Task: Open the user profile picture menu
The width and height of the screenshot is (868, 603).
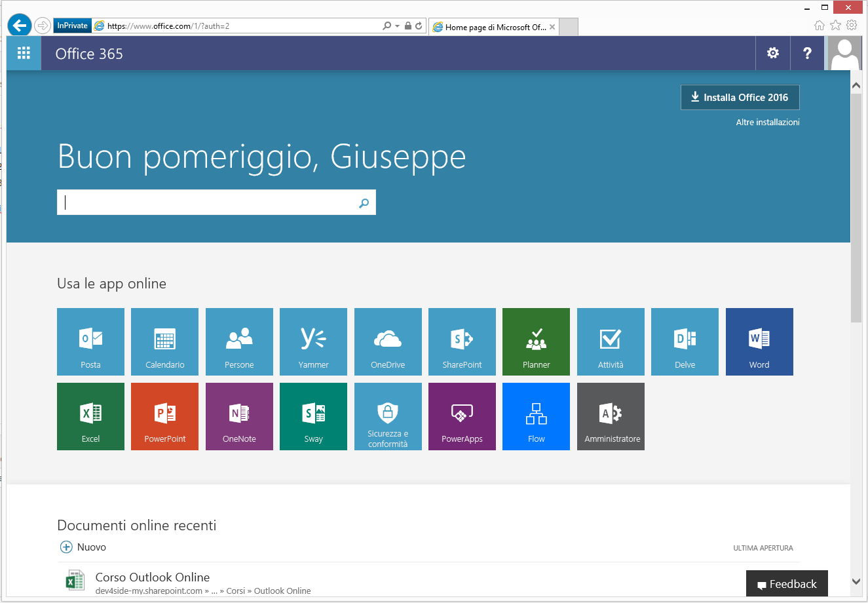Action: [x=844, y=53]
